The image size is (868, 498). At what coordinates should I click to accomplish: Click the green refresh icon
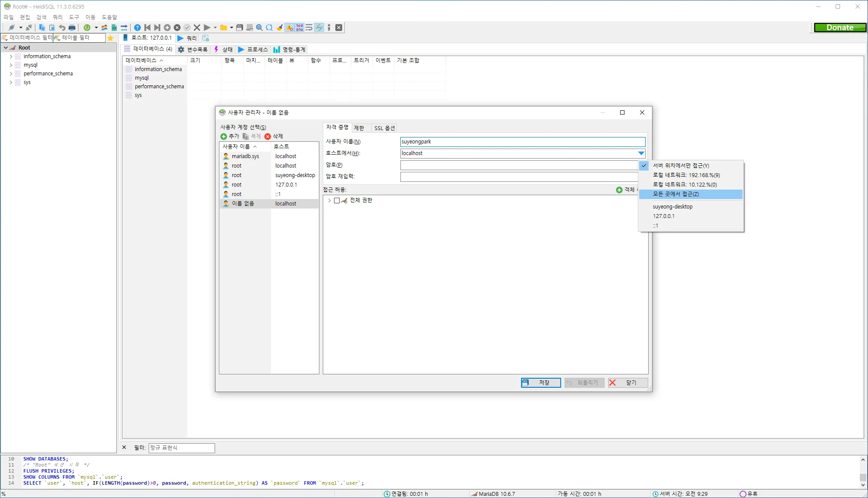point(87,28)
